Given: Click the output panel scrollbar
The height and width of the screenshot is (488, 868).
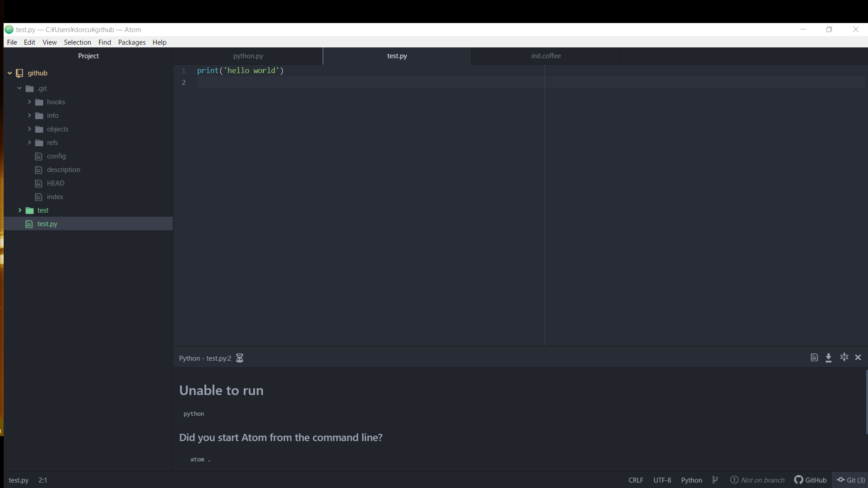Looking at the screenshot, I should [866, 402].
